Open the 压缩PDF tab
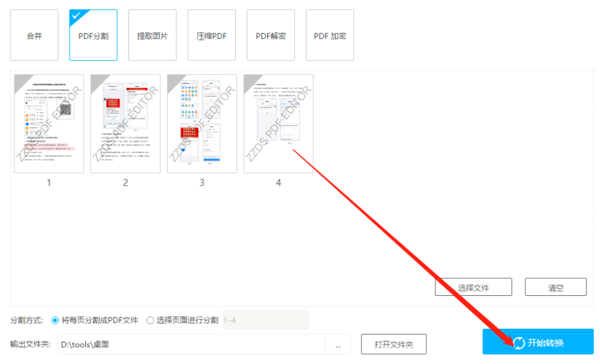Screen dimensions: 600x364 pyautogui.click(x=212, y=35)
